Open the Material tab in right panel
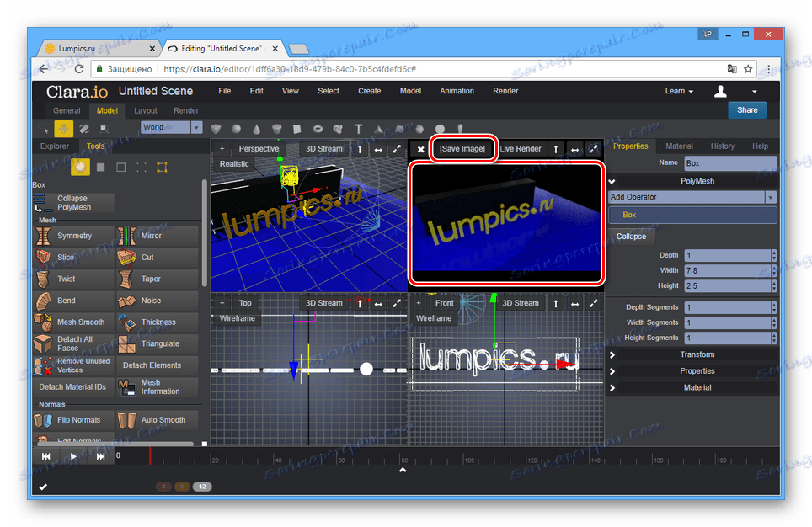 click(x=679, y=146)
